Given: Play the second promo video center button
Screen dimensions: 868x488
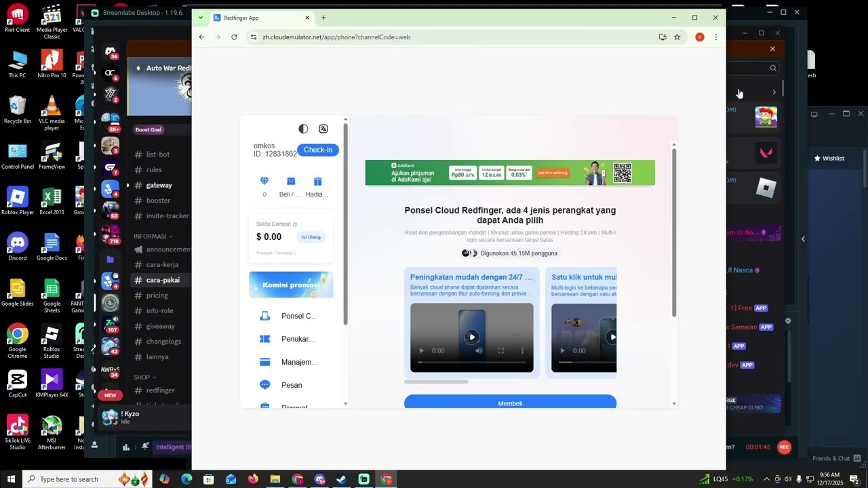Looking at the screenshot, I should click(612, 337).
